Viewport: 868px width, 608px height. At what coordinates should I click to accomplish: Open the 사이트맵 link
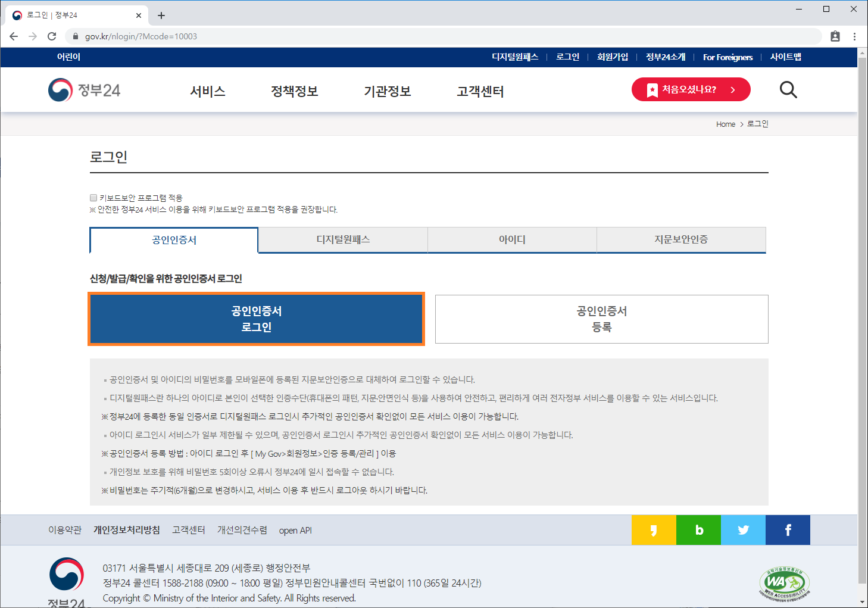(786, 57)
